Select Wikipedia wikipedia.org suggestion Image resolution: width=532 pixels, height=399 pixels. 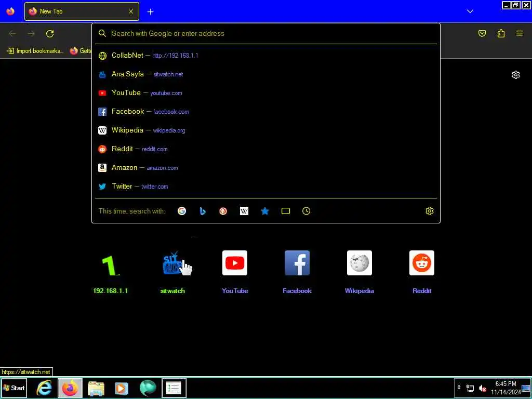coord(266,130)
